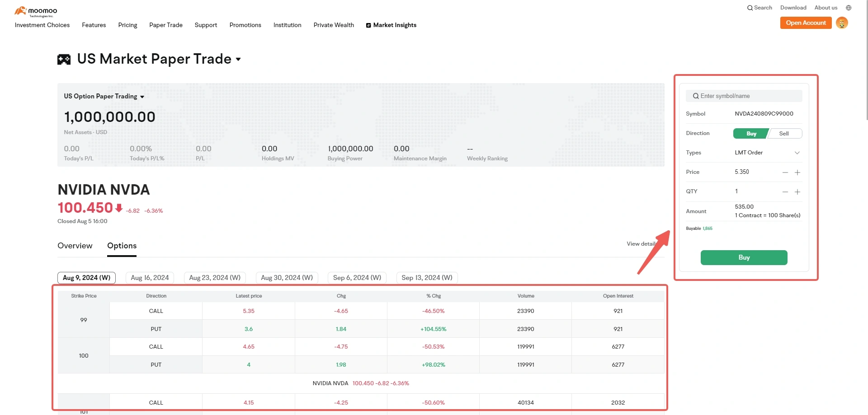
Task: Click the search icon in symbol field
Action: point(696,96)
